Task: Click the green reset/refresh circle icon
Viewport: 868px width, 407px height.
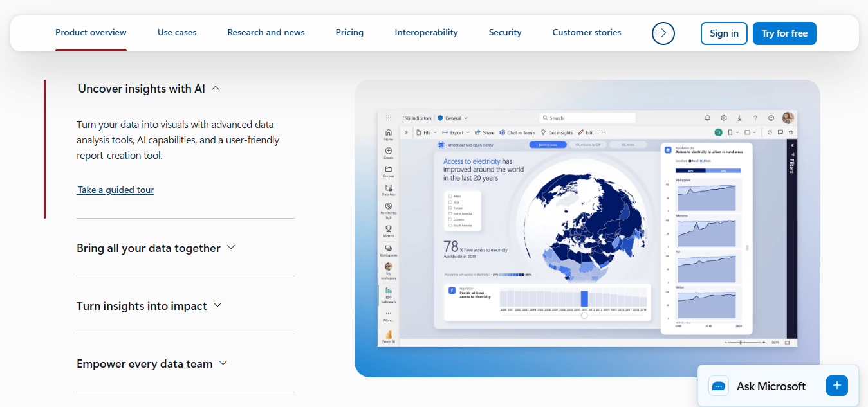Action: (718, 132)
